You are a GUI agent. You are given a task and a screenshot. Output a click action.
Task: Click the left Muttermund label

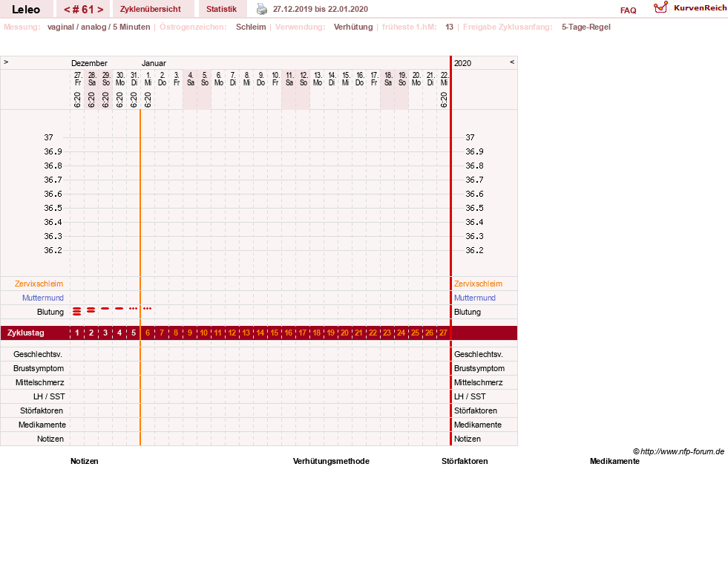(43, 298)
